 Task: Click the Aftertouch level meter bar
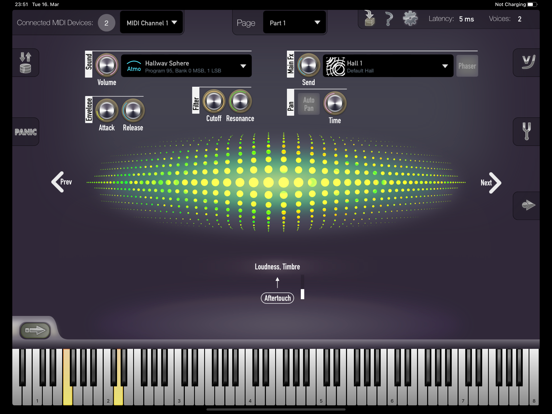pos(302,288)
